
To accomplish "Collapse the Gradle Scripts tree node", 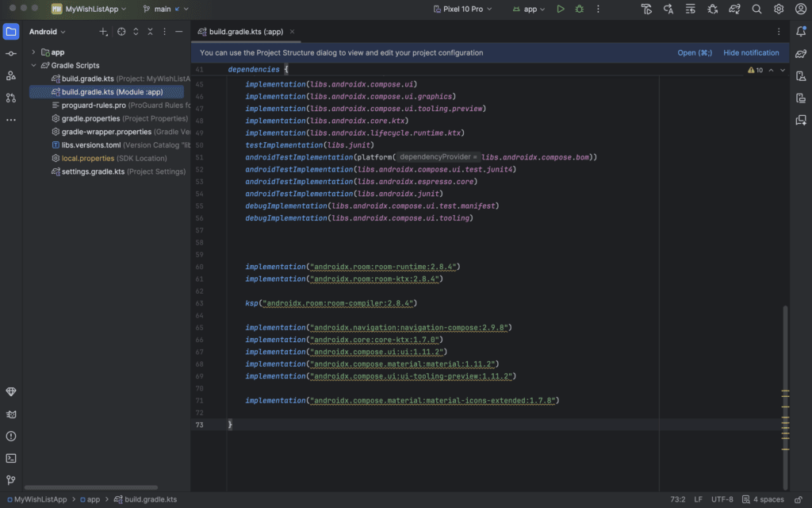I will pyautogui.click(x=33, y=65).
